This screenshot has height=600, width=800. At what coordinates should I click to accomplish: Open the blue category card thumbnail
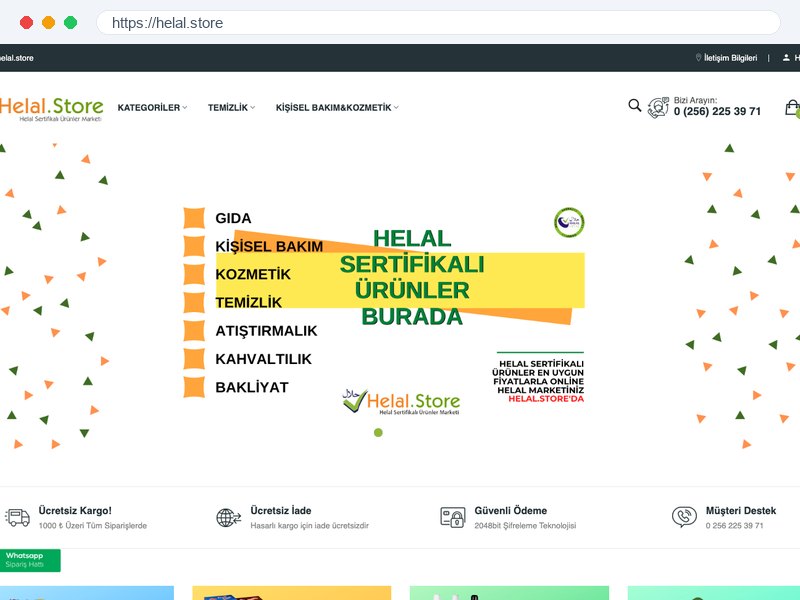(x=87, y=593)
